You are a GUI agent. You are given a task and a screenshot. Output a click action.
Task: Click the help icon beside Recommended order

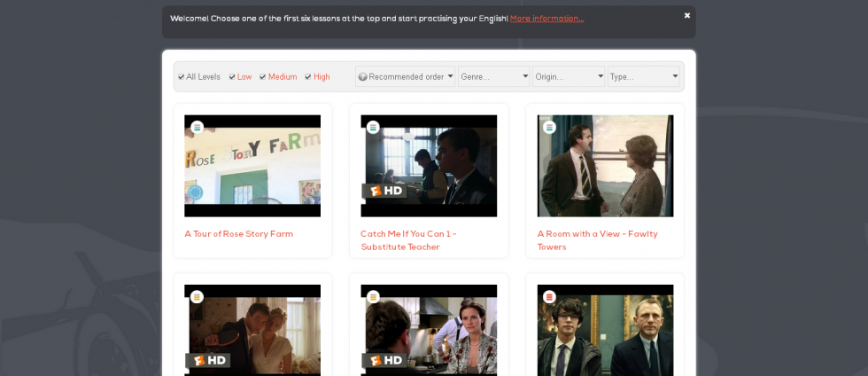362,76
